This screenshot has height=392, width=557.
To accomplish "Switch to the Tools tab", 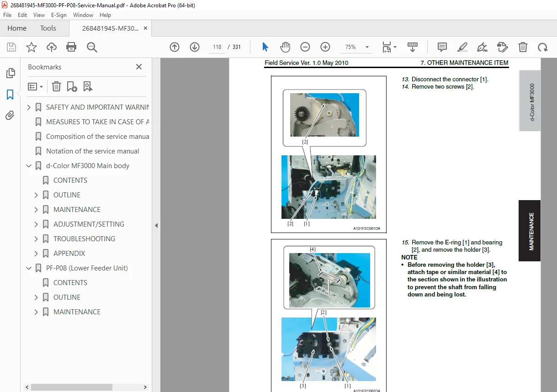I will tap(48, 28).
